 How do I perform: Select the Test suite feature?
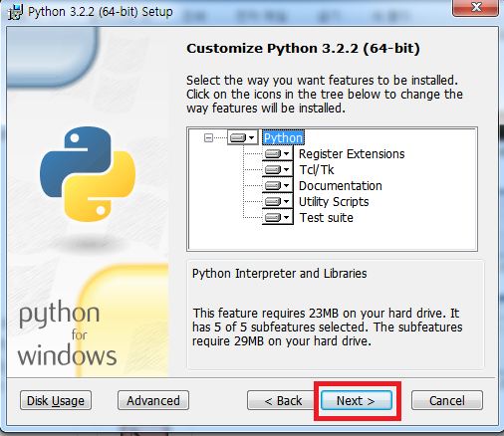point(326,218)
